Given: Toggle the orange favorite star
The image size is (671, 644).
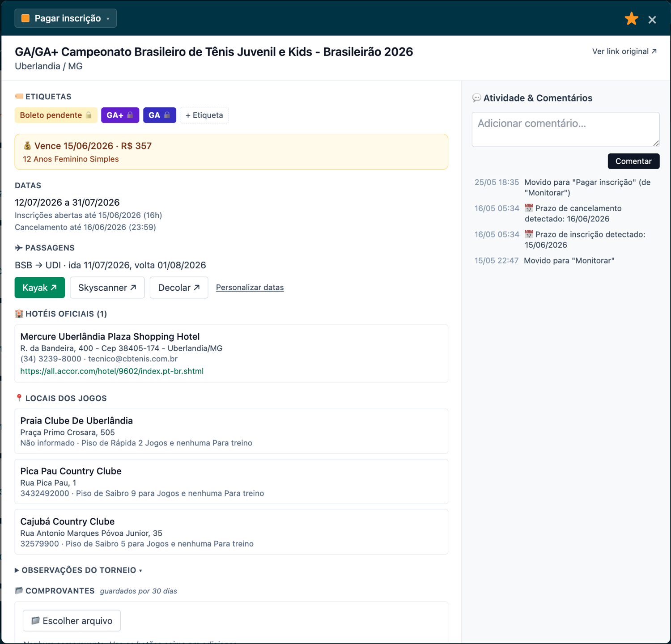Looking at the screenshot, I should (631, 19).
